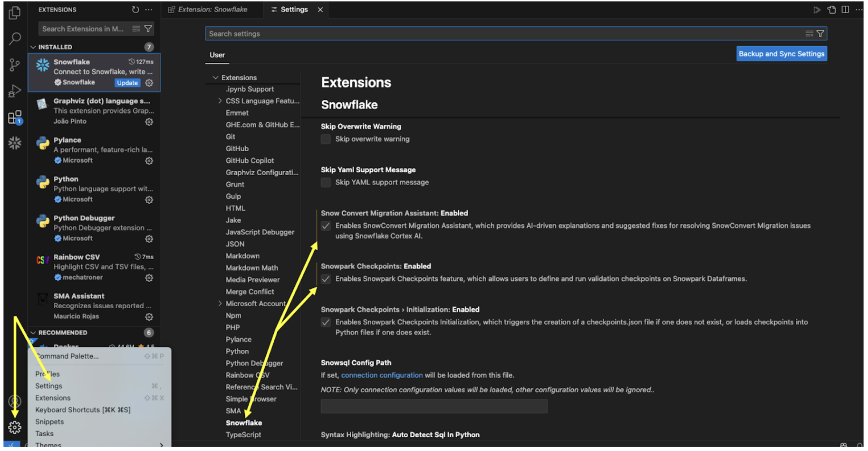The height and width of the screenshot is (451, 868).
Task: Refresh the installed extensions list
Action: 135,9
